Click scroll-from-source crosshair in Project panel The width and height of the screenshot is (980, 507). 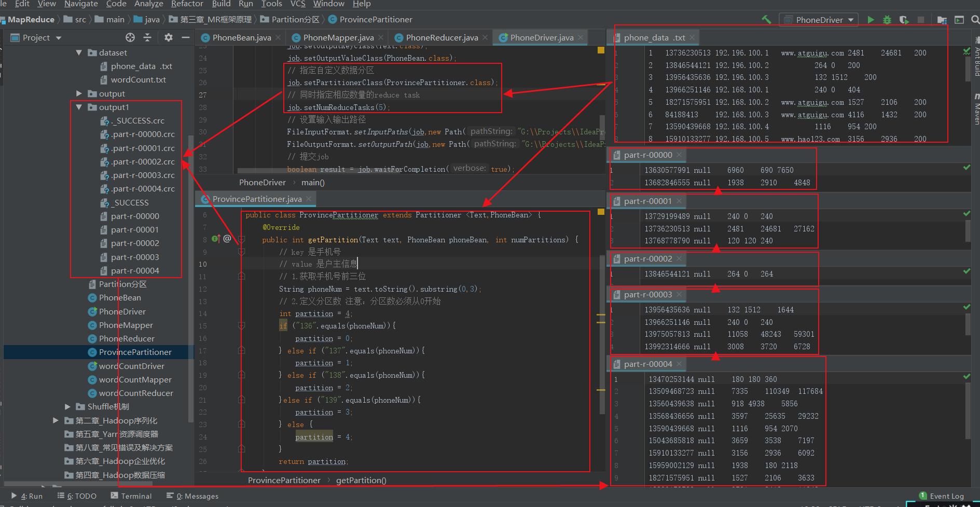[x=130, y=37]
